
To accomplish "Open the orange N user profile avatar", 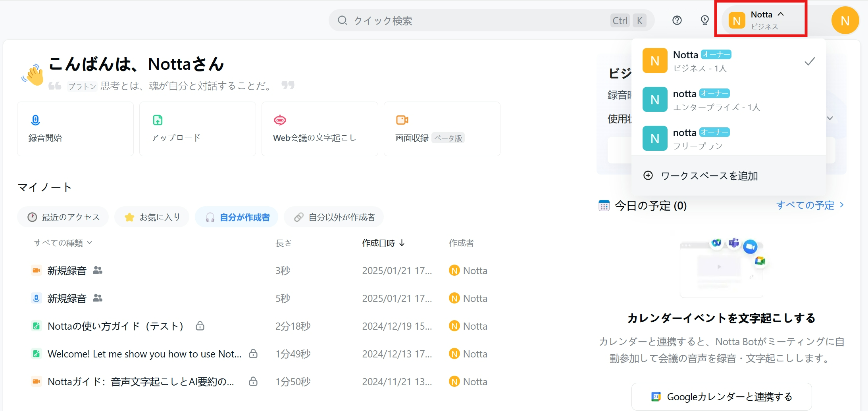I will [845, 21].
